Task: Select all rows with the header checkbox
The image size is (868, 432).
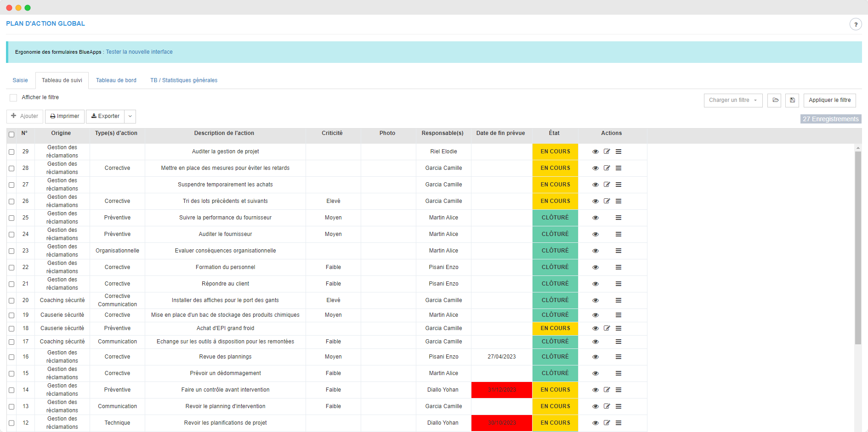Action: [x=11, y=135]
